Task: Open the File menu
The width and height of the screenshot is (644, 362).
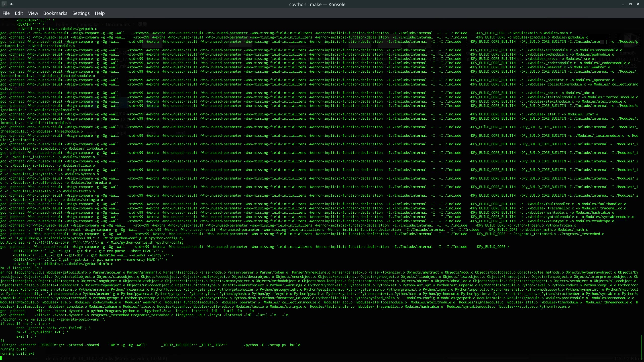Action: pyautogui.click(x=6, y=13)
